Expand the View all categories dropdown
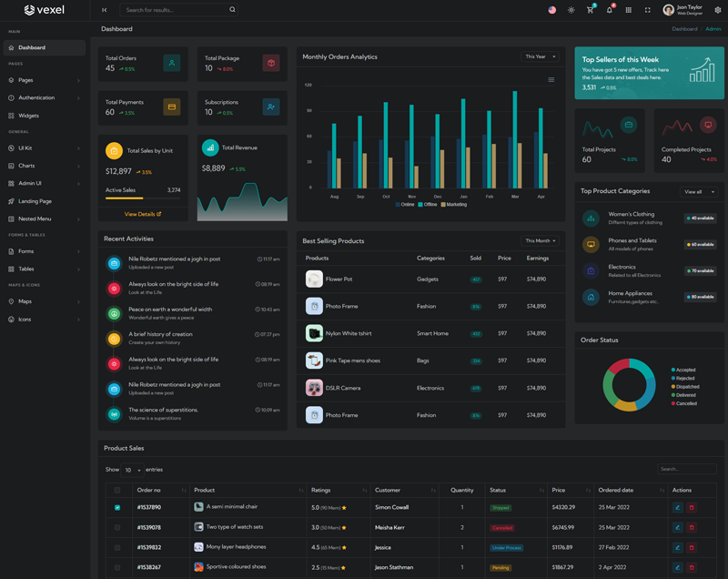This screenshot has width=728, height=579. click(x=698, y=192)
